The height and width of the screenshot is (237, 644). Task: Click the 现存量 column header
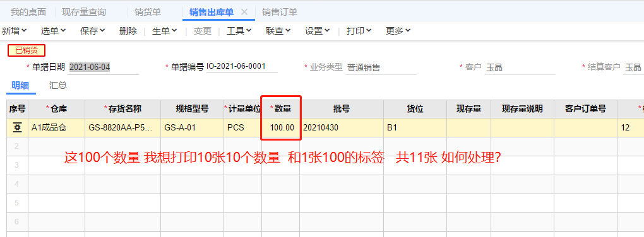coord(468,108)
